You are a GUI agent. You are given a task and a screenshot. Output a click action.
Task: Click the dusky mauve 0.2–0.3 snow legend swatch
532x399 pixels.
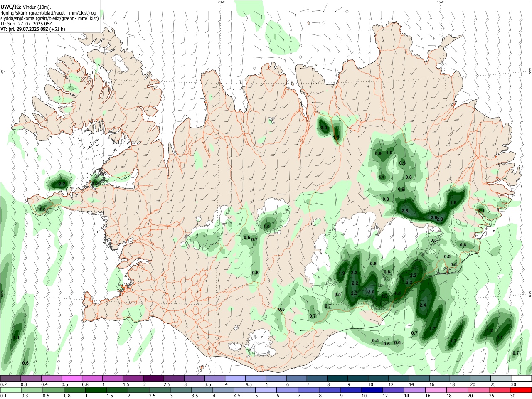pos(10,379)
